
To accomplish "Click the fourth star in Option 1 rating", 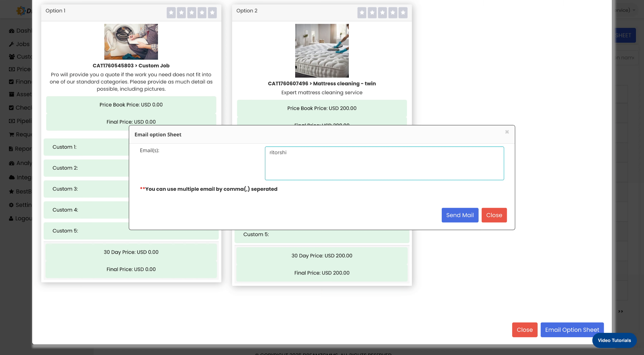I will click(x=202, y=13).
